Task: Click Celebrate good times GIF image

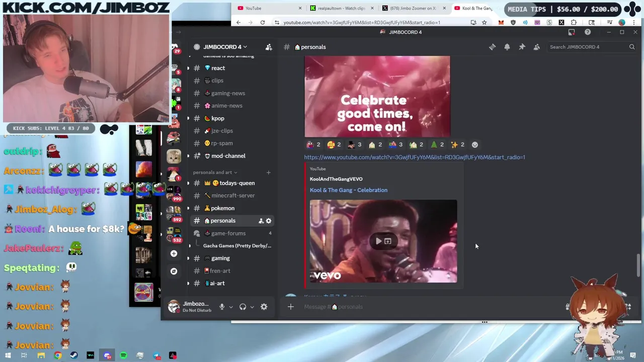Action: point(377,96)
